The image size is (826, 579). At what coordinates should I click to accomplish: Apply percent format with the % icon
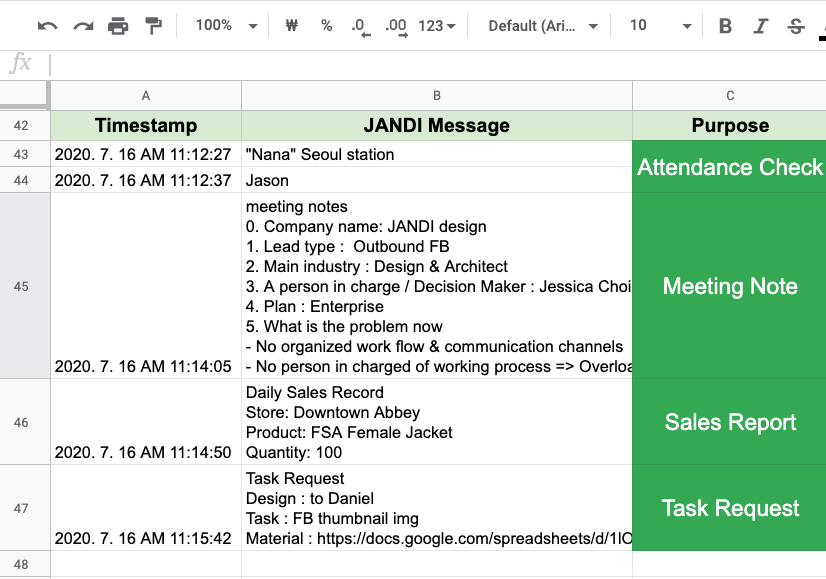coord(326,26)
